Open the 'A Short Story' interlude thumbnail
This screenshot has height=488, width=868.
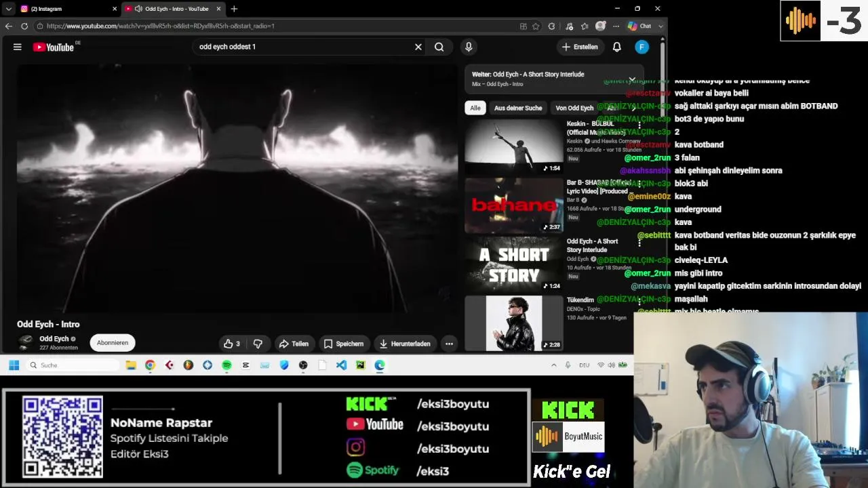click(x=514, y=264)
